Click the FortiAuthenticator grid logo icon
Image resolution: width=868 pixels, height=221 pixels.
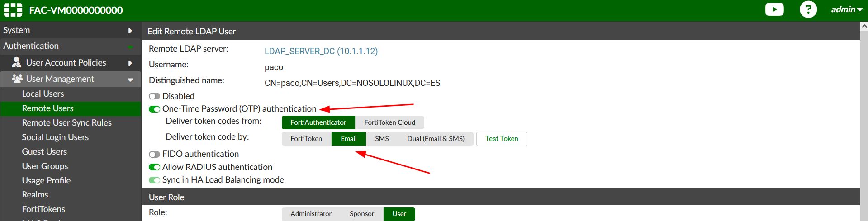[13, 10]
